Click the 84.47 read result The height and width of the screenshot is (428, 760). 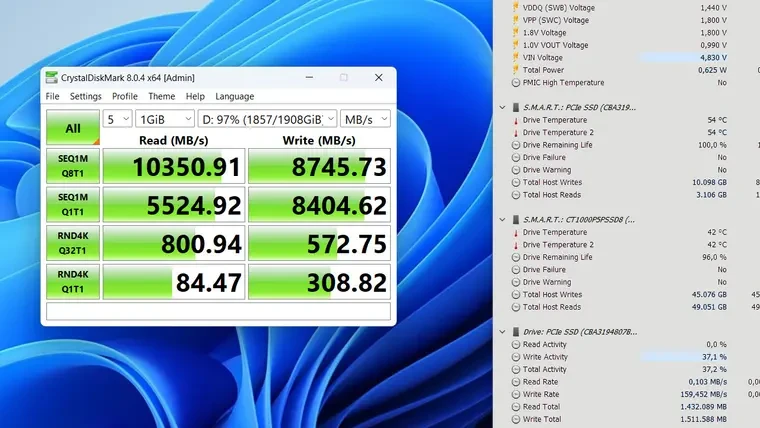tap(174, 282)
